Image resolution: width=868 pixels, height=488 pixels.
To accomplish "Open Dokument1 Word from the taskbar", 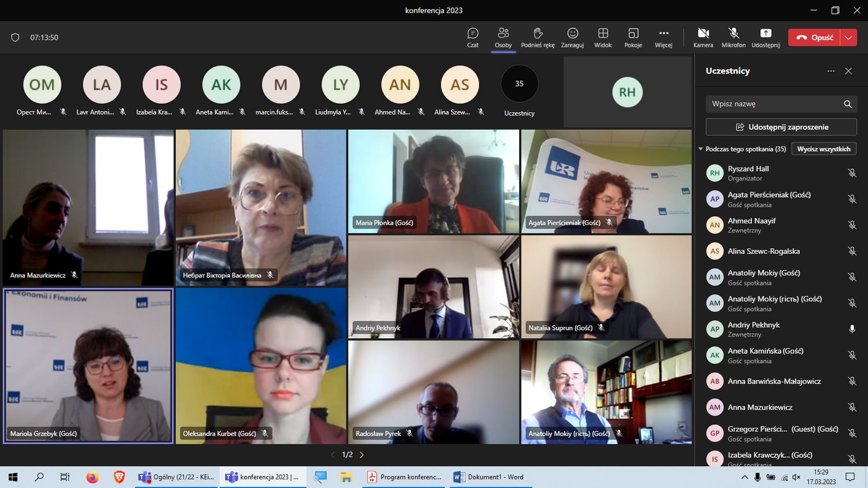I will 489,477.
